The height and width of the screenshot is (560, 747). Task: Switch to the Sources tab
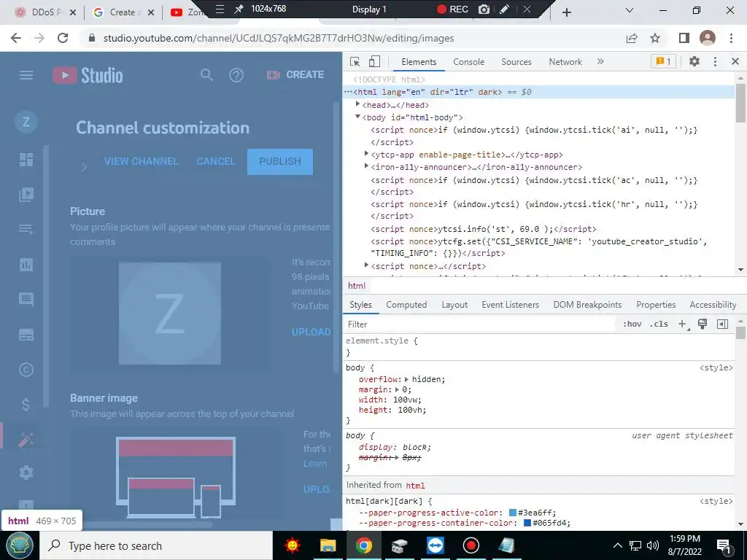click(516, 62)
